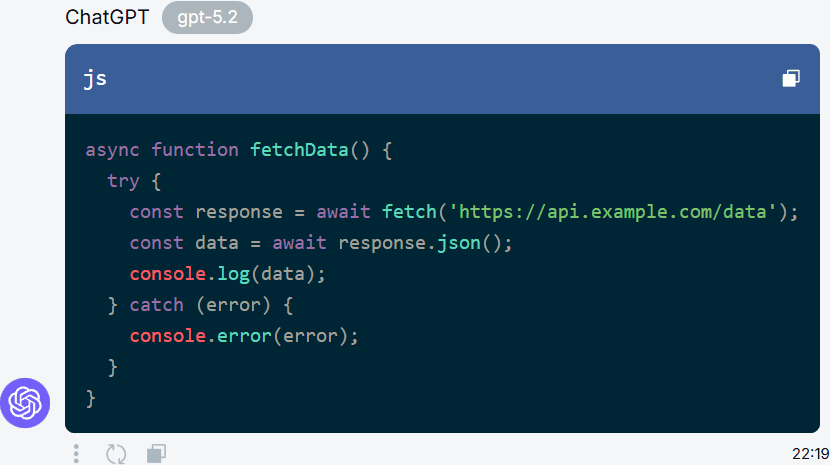The height and width of the screenshot is (465, 830).
Task: Click the js language label
Action: pos(95,79)
